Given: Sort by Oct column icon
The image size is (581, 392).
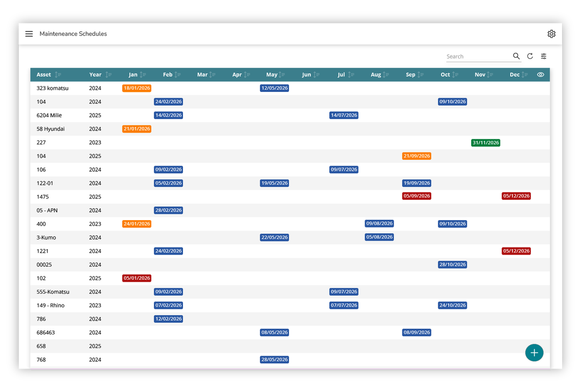Looking at the screenshot, I should (x=456, y=75).
